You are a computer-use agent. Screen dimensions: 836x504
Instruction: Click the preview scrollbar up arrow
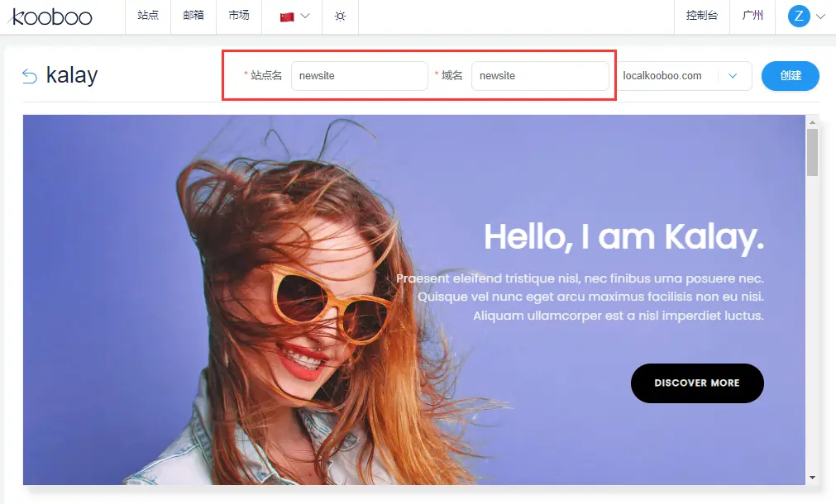pos(812,121)
